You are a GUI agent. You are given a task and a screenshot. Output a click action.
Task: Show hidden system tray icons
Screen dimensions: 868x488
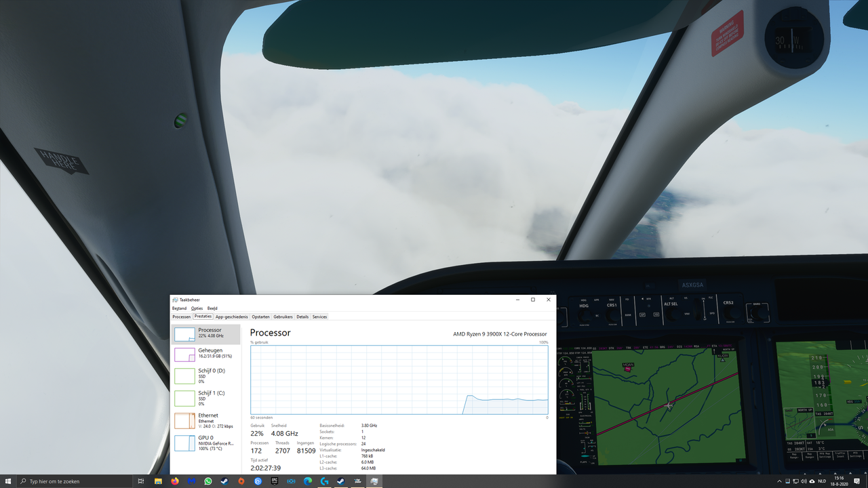pos(780,481)
